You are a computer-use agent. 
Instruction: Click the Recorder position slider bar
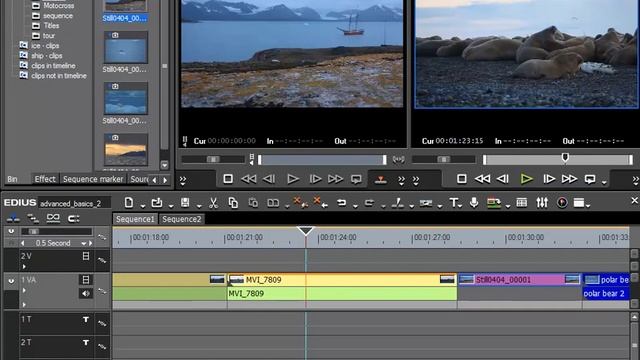(x=558, y=160)
